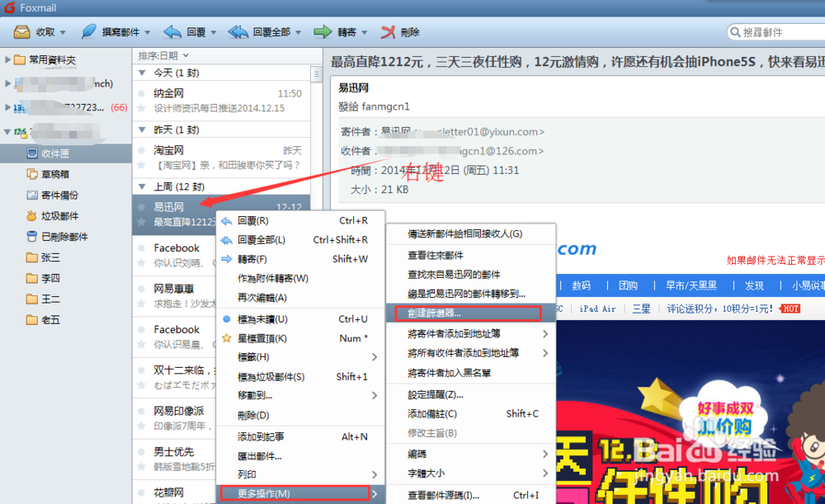825x504 pixels.
Task: Toggle unread dot on 淘宝网 message
Action: (x=141, y=150)
